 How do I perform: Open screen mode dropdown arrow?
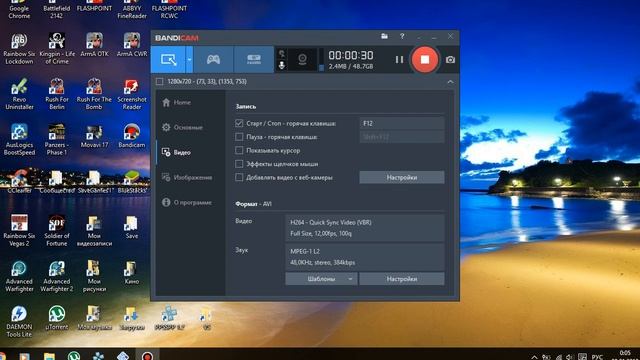tap(189, 60)
